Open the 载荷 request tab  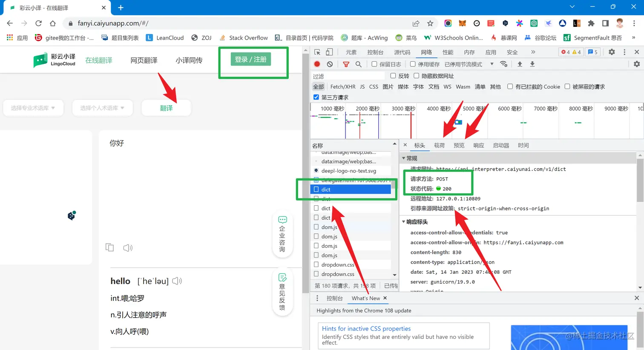click(440, 145)
